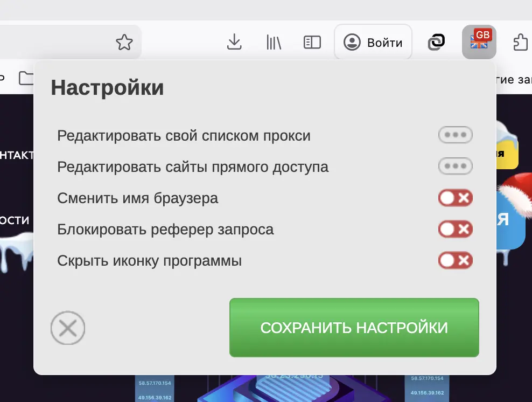
Task: Open the library icon in the toolbar
Action: 274,42
